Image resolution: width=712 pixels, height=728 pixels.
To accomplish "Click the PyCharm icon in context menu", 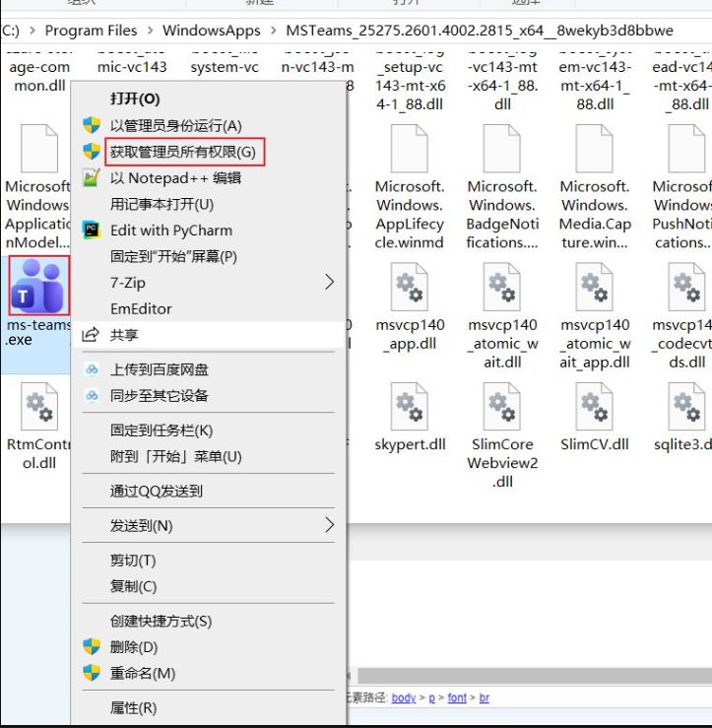I will click(x=92, y=231).
